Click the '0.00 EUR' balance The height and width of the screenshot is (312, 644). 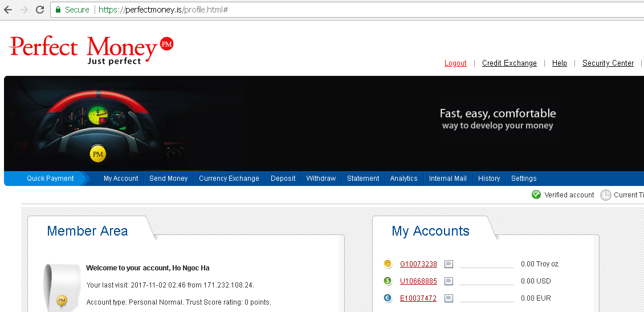click(x=536, y=298)
